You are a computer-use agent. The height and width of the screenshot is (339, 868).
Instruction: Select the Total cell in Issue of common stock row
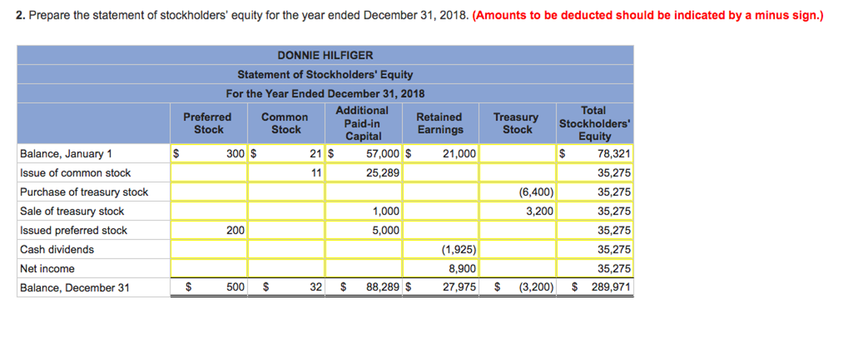click(x=595, y=173)
